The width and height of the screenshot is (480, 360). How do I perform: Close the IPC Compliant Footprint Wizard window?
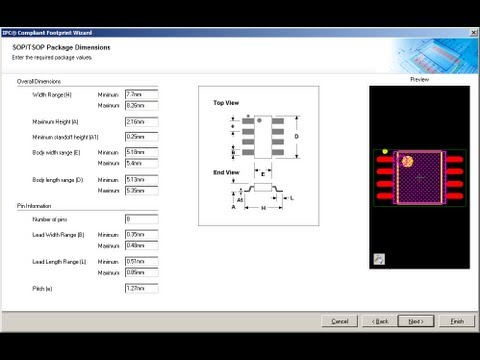473,32
